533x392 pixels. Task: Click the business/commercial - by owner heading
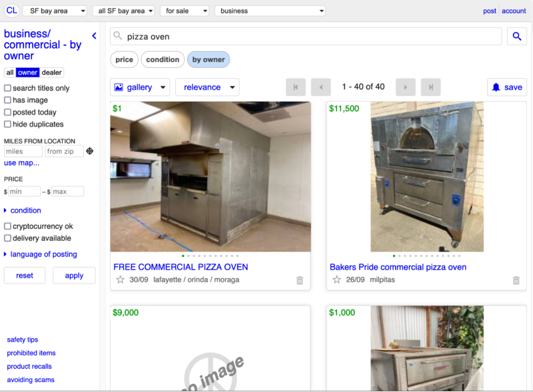pyautogui.click(x=43, y=45)
